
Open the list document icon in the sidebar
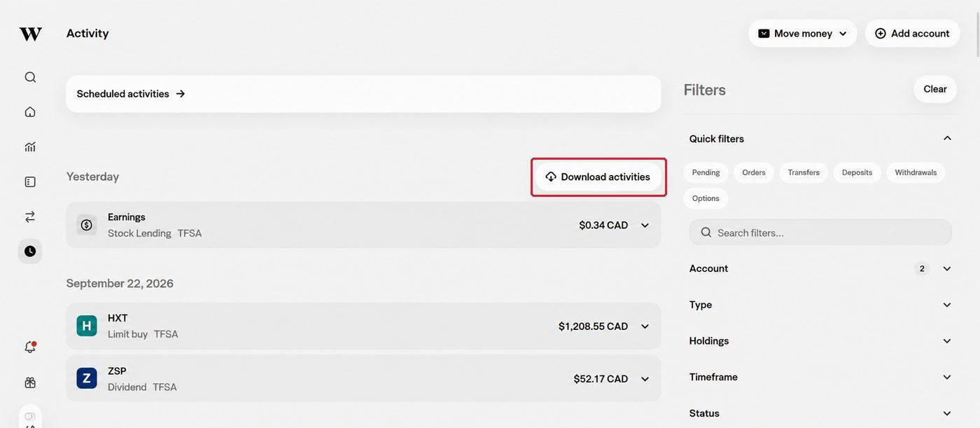(30, 182)
